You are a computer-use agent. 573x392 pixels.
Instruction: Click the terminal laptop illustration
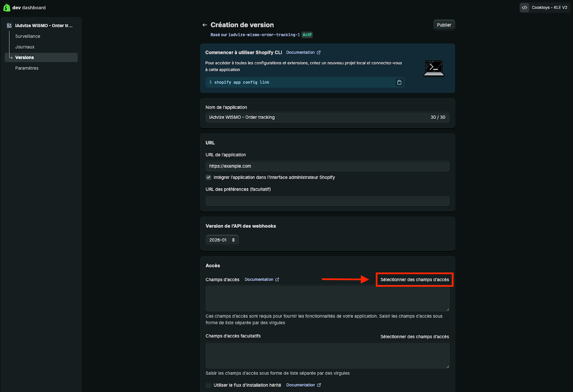(x=434, y=68)
